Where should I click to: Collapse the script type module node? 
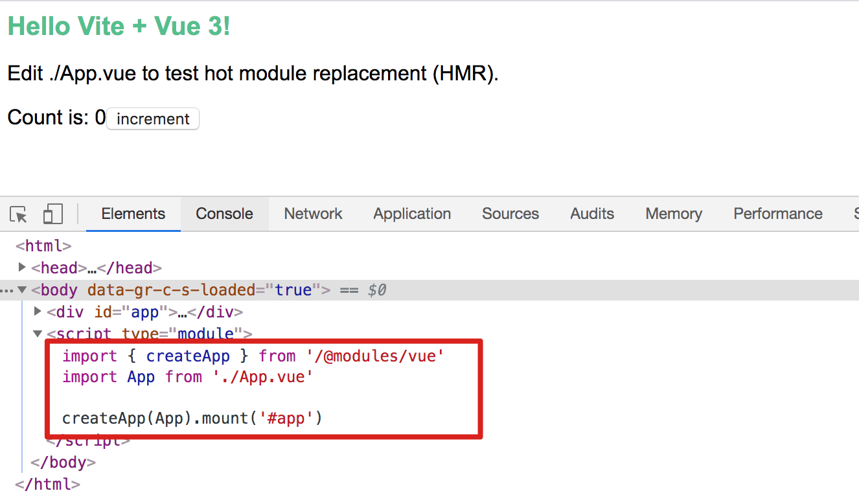point(38,334)
